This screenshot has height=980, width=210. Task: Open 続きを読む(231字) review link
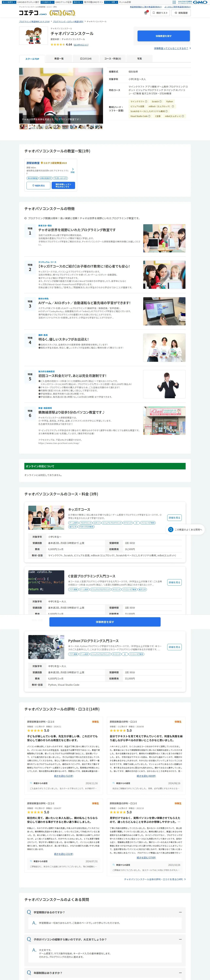point(64,854)
